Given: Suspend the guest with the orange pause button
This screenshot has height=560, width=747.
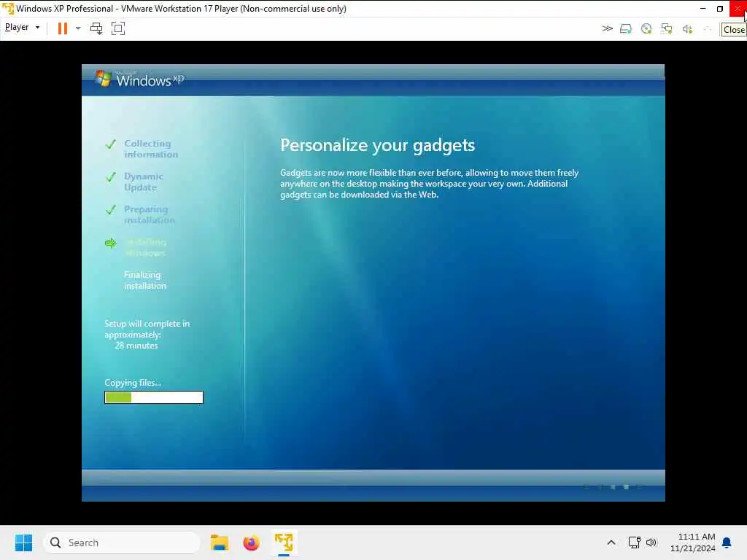Looking at the screenshot, I should [x=63, y=28].
